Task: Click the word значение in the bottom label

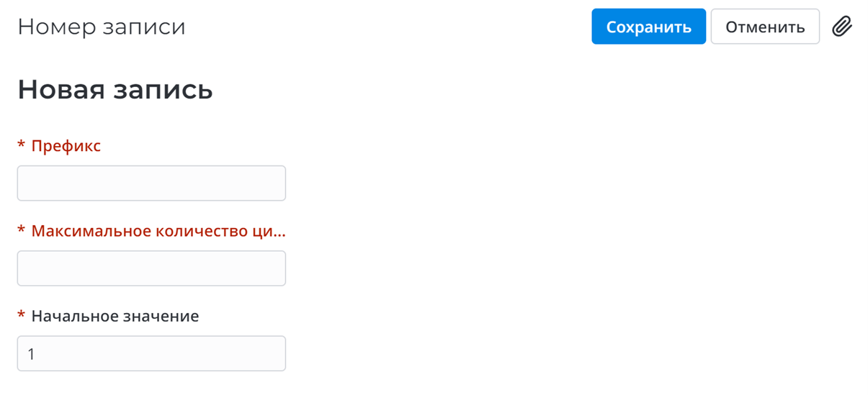Action: tap(163, 316)
